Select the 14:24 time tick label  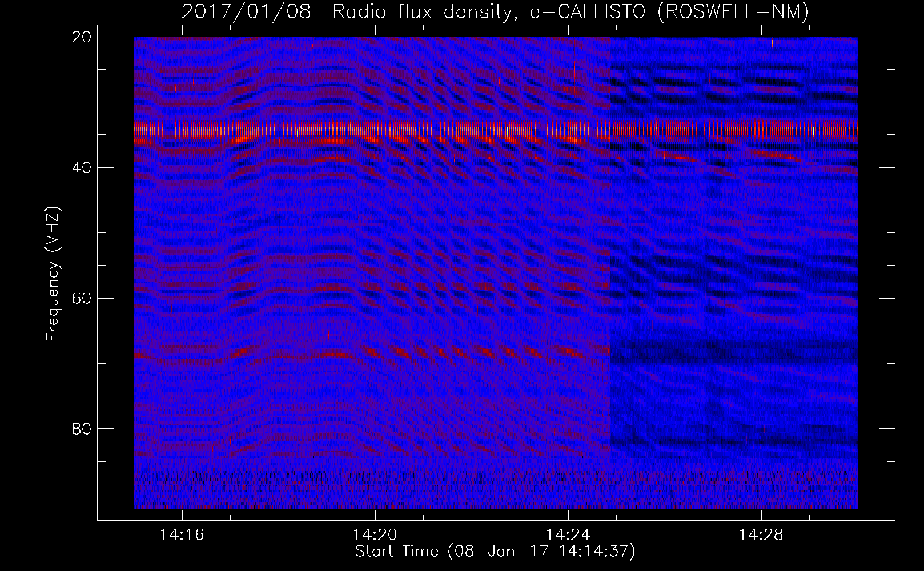point(568,535)
